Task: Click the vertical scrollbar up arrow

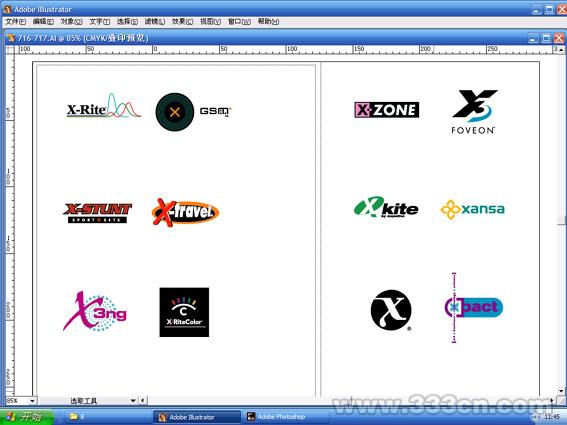Action: tap(561, 49)
